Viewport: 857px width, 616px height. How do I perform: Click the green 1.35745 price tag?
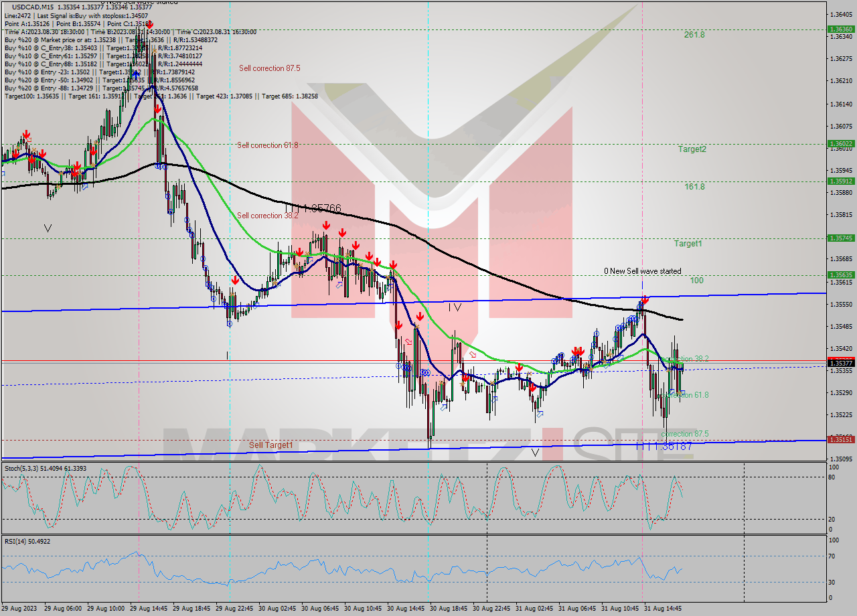[840, 238]
